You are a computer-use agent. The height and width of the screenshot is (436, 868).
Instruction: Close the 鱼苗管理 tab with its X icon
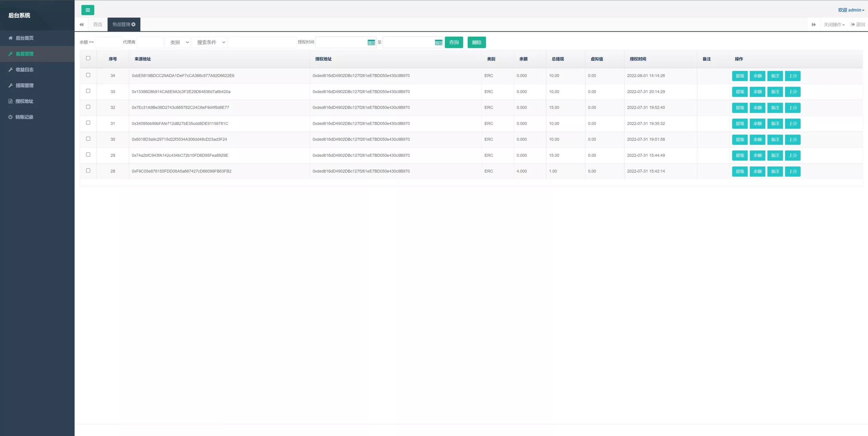(x=134, y=24)
